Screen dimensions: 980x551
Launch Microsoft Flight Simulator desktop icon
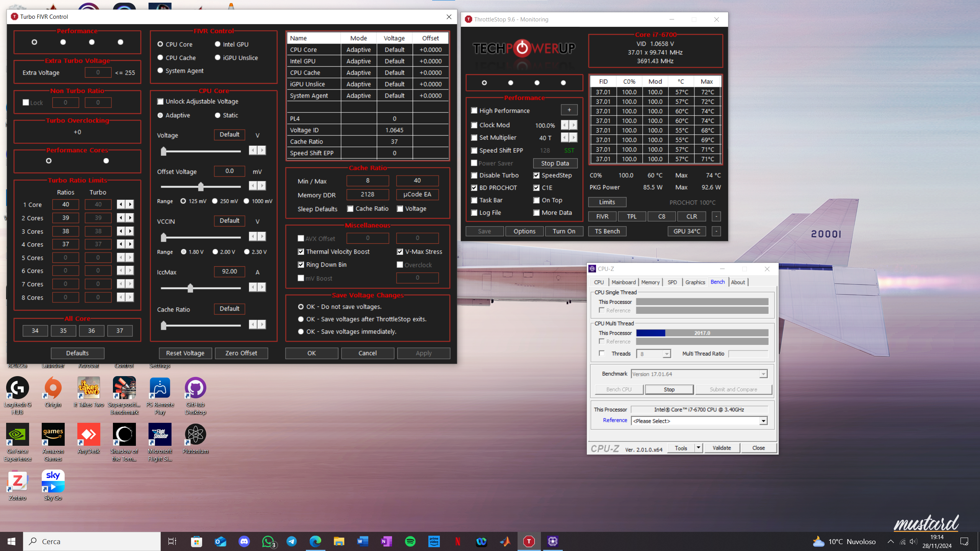coord(160,442)
